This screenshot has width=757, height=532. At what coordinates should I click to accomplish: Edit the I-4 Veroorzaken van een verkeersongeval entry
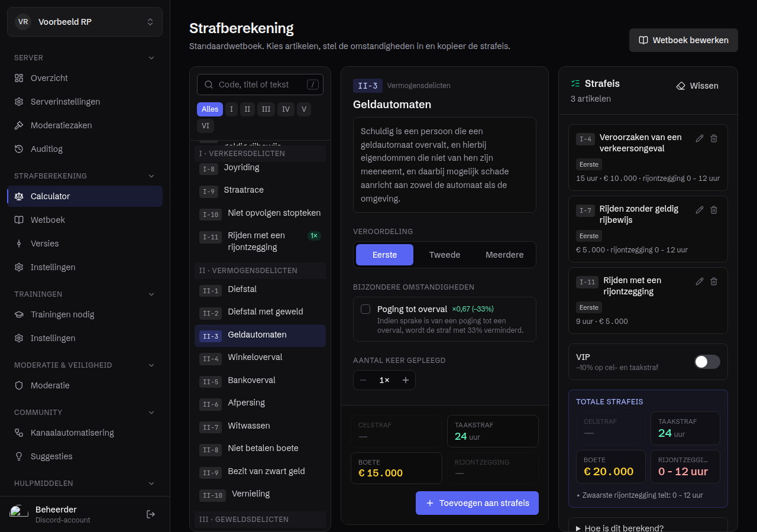700,138
